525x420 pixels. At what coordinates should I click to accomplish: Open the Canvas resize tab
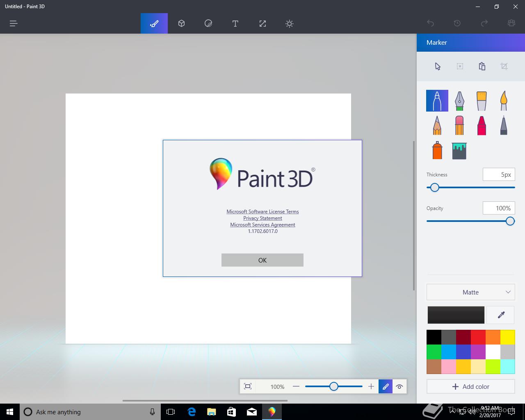[x=262, y=23]
